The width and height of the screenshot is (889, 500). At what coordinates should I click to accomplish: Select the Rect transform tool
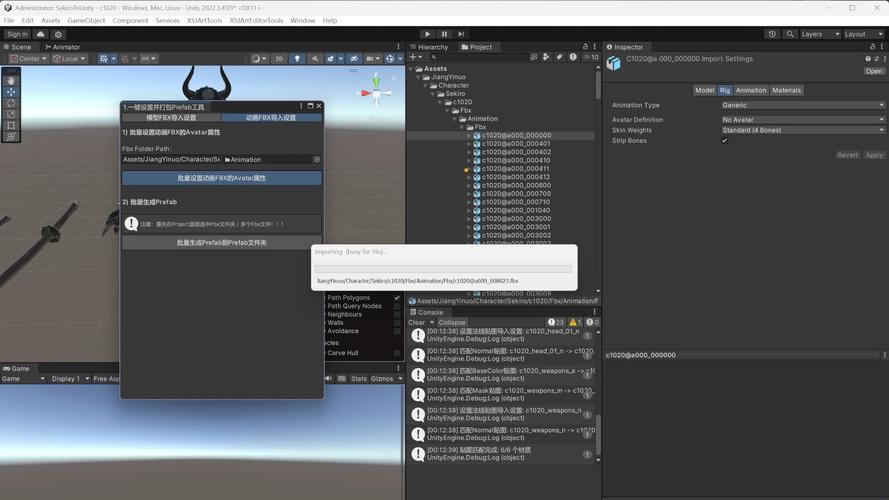pos(11,125)
